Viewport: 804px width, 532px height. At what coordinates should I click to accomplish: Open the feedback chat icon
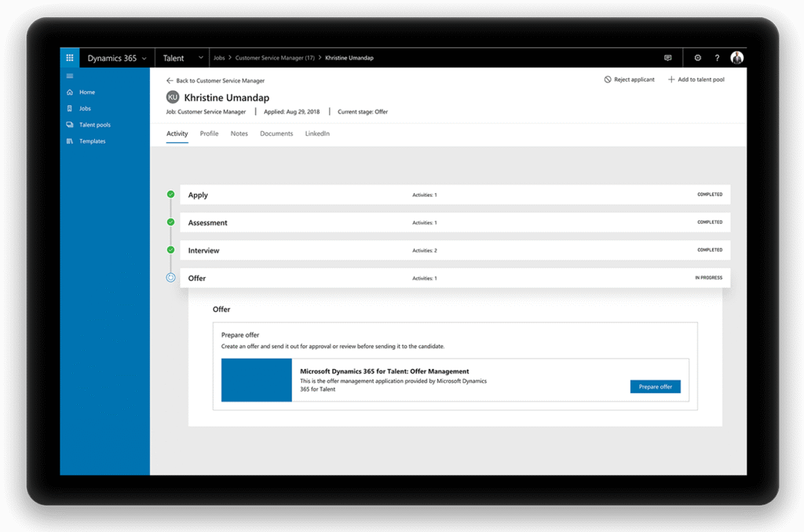668,58
